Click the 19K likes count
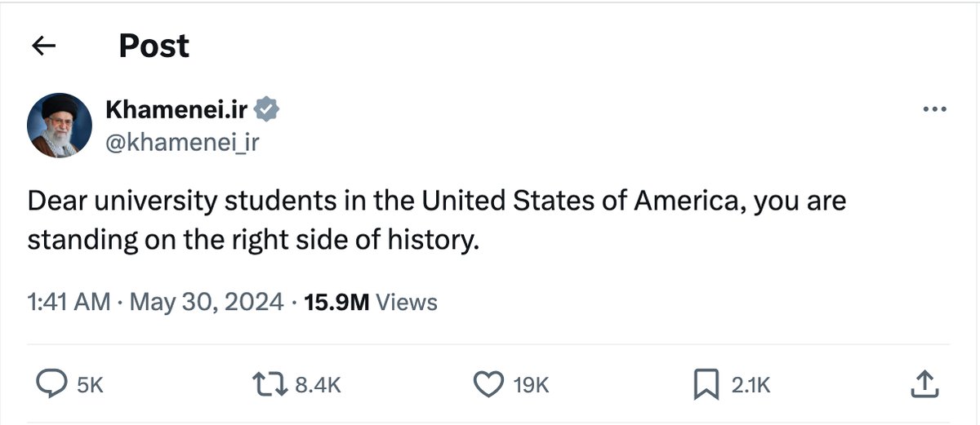This screenshot has height=425, width=980. 531,385
